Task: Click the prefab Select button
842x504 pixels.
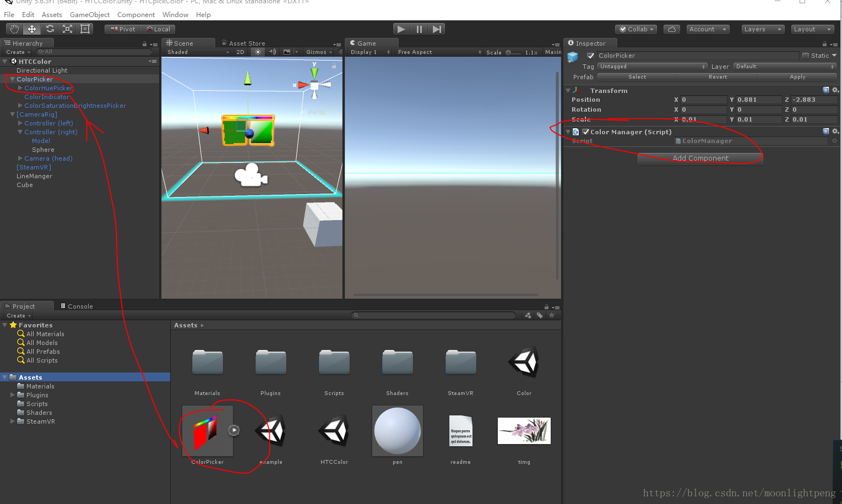Action: click(637, 77)
